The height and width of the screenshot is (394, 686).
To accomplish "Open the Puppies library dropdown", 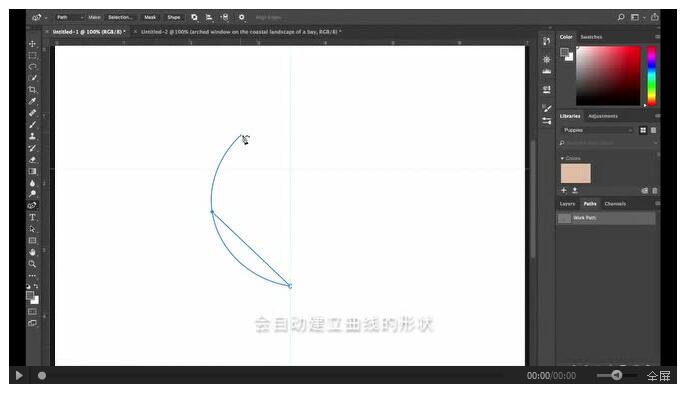I will [598, 130].
